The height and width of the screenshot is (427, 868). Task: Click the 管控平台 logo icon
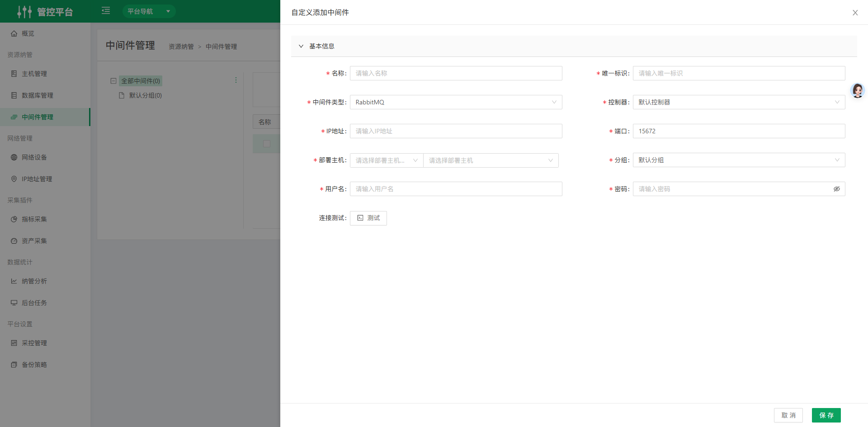tap(24, 12)
